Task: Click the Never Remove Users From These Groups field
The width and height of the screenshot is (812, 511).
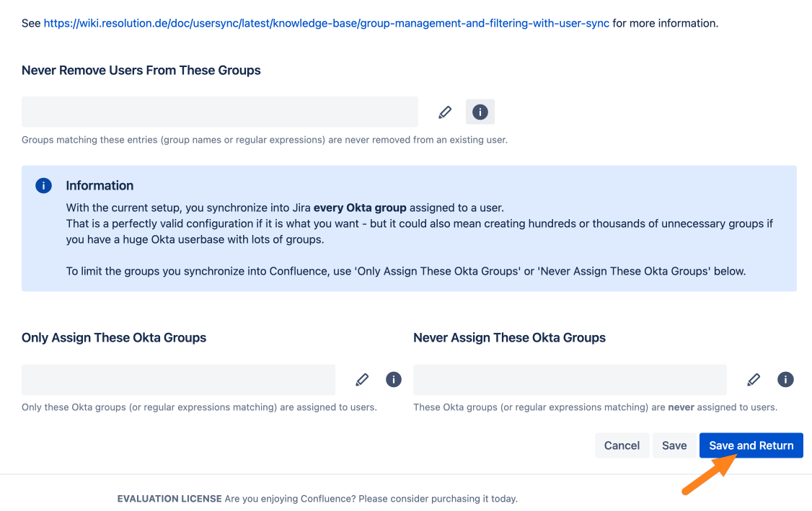Action: coord(220,112)
